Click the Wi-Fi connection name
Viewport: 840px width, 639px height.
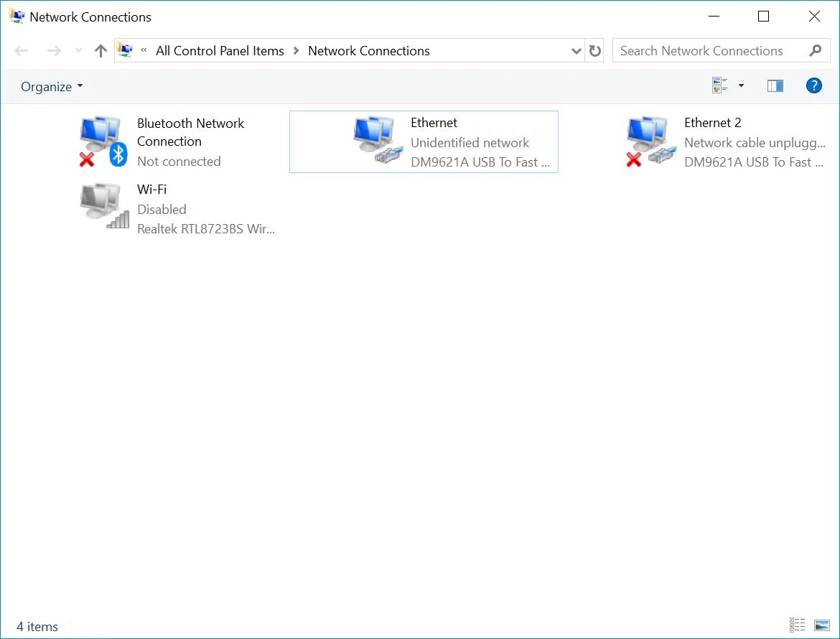pyautogui.click(x=151, y=189)
